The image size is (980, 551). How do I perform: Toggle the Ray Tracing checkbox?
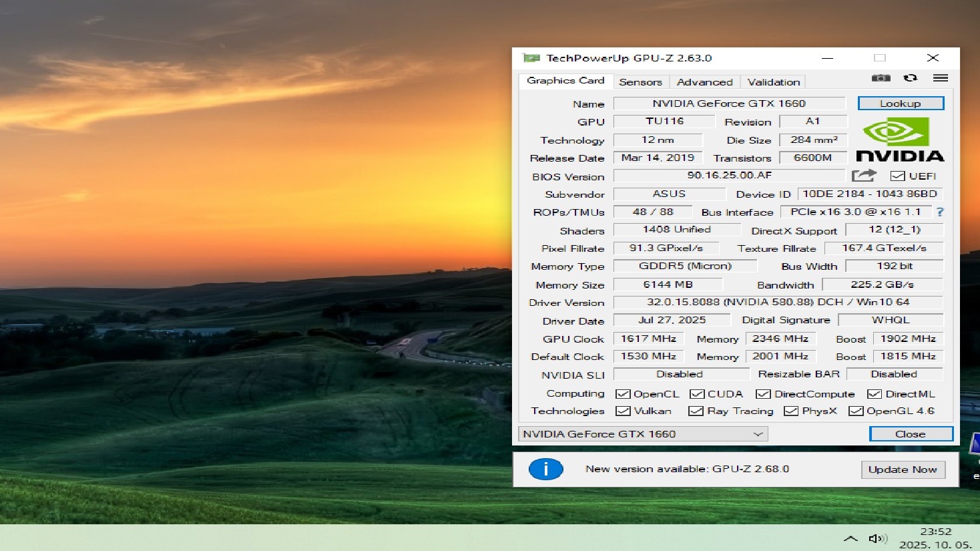pos(696,411)
